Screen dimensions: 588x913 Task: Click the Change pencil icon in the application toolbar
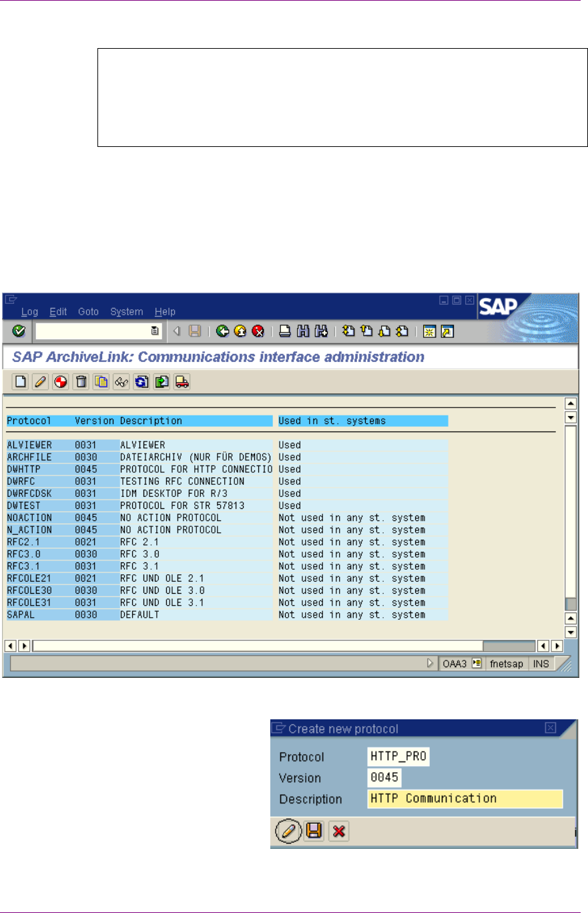(41, 381)
